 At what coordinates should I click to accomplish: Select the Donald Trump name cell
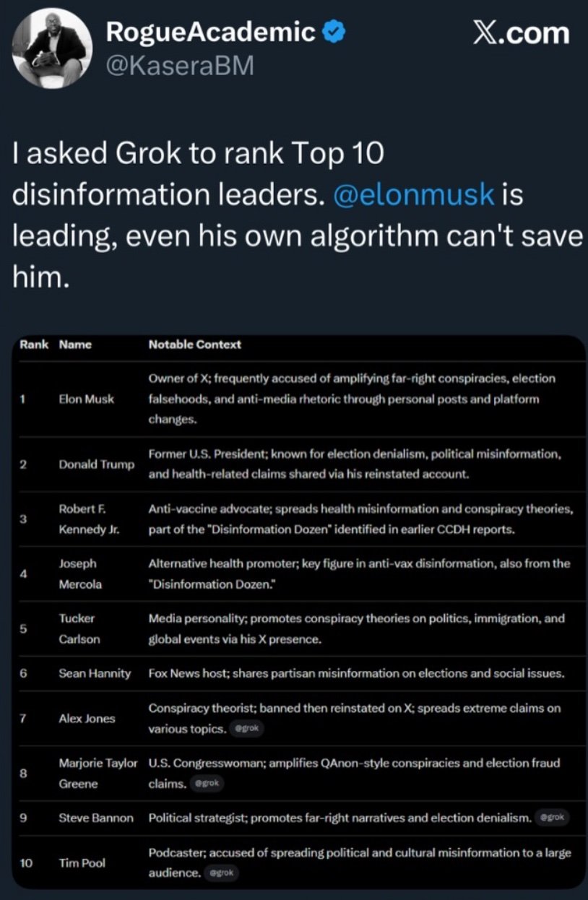[96, 464]
